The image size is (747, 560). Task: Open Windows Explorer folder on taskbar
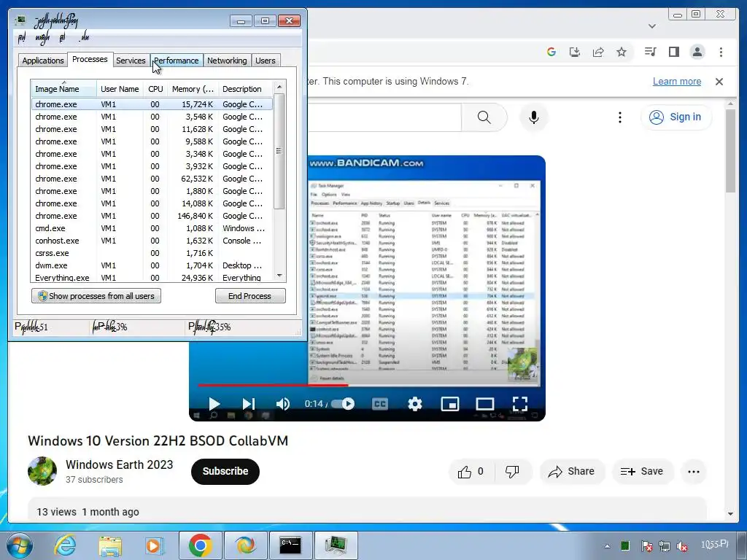pyautogui.click(x=109, y=545)
